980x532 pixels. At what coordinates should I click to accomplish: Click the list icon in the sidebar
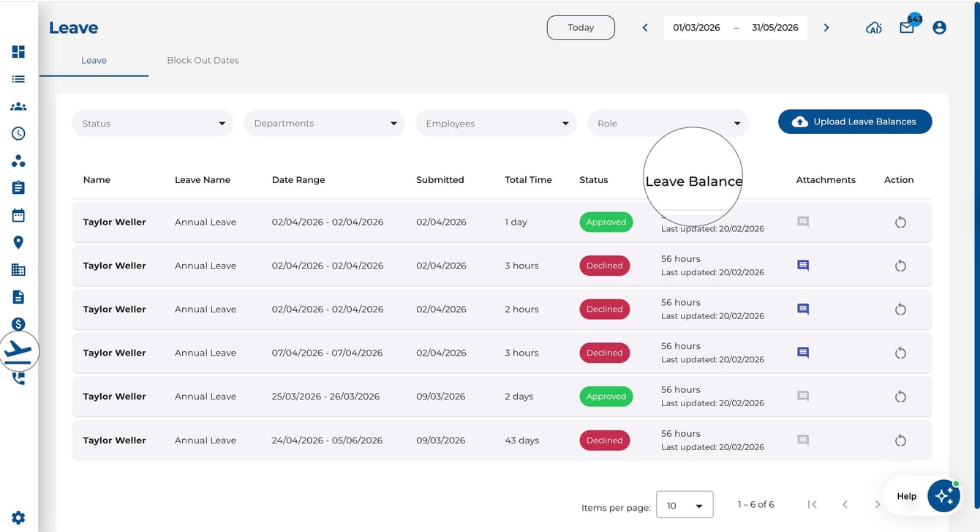pyautogui.click(x=18, y=79)
